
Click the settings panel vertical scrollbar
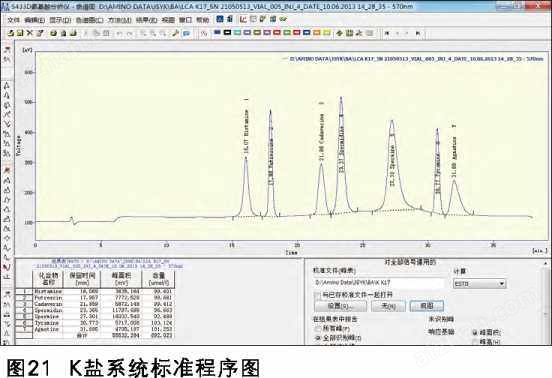pyautogui.click(x=546, y=303)
